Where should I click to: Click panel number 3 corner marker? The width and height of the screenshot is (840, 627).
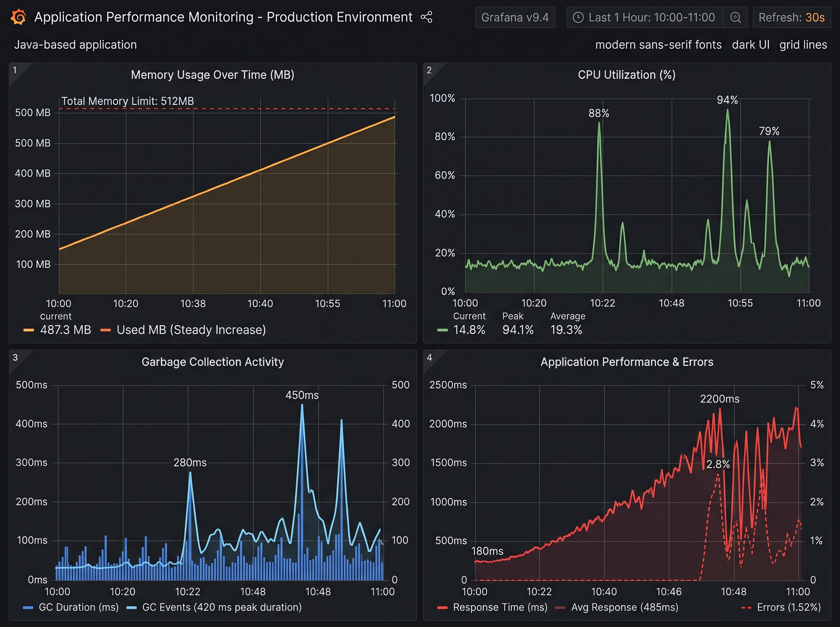[x=15, y=358]
